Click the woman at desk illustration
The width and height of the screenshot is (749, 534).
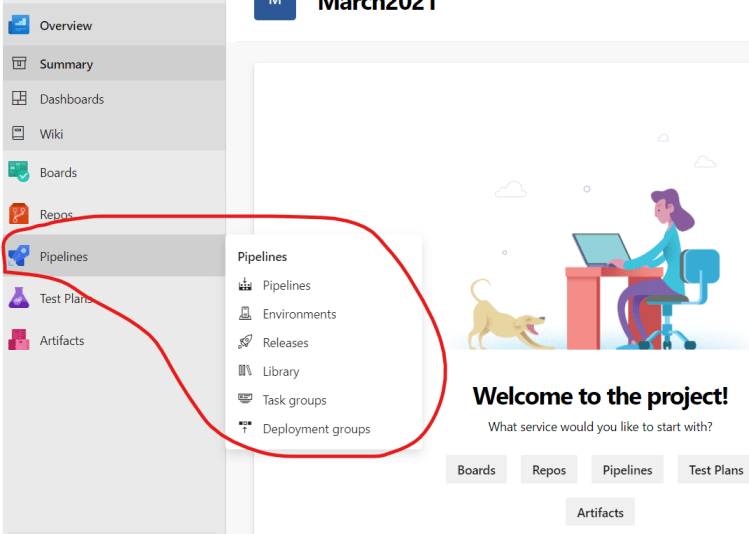(x=642, y=269)
